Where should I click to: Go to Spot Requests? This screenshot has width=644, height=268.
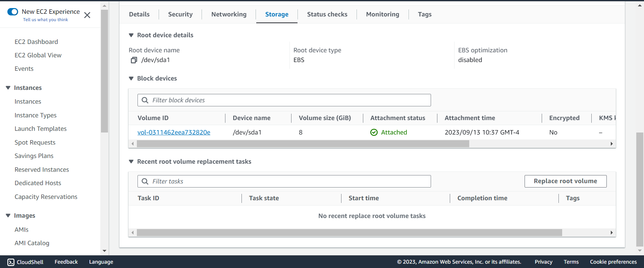click(35, 143)
